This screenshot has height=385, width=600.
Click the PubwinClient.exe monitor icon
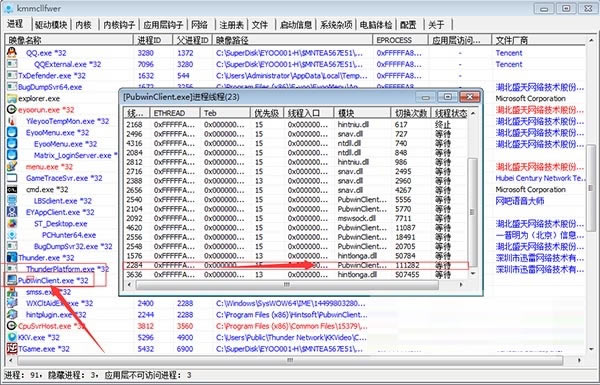12,280
